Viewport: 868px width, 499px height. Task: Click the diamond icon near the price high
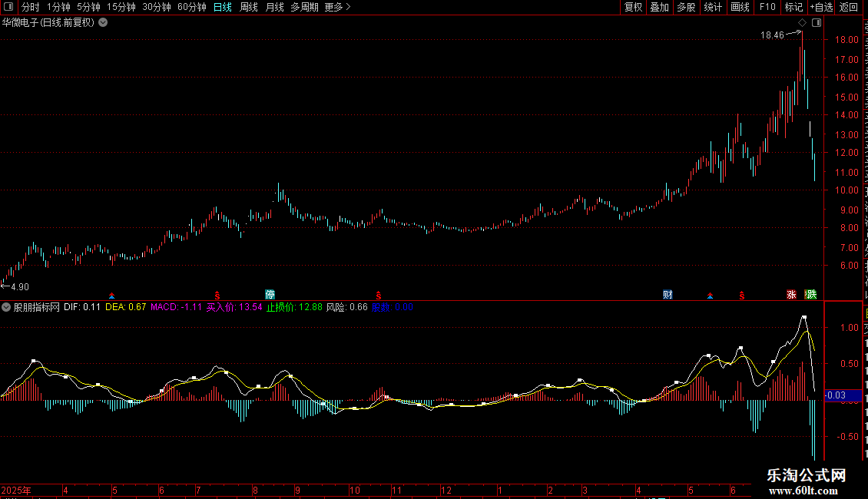tap(802, 23)
